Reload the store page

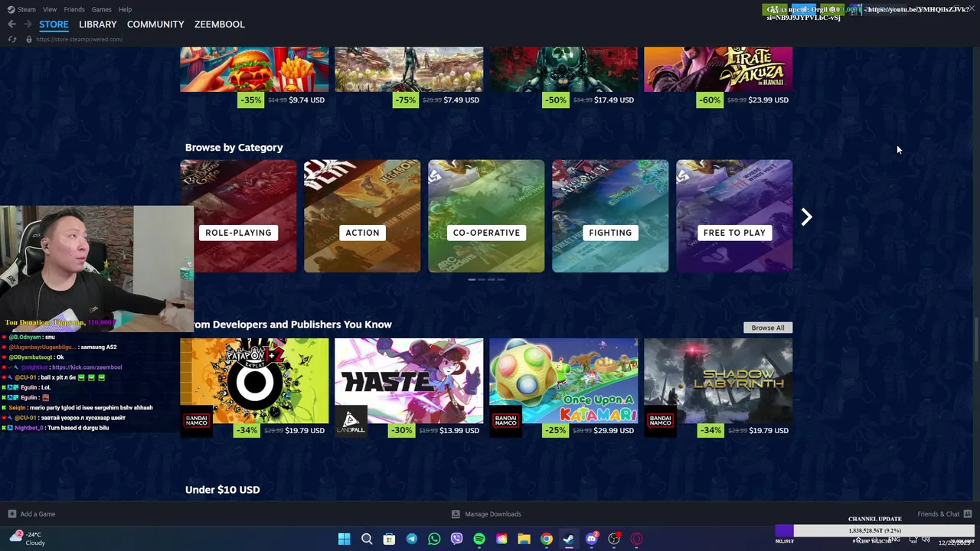pos(12,39)
